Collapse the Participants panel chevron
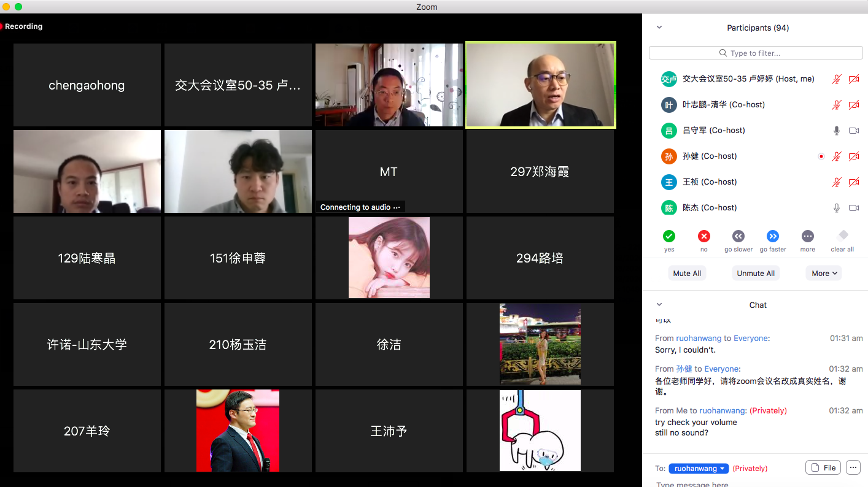The height and width of the screenshot is (487, 868). click(x=659, y=28)
